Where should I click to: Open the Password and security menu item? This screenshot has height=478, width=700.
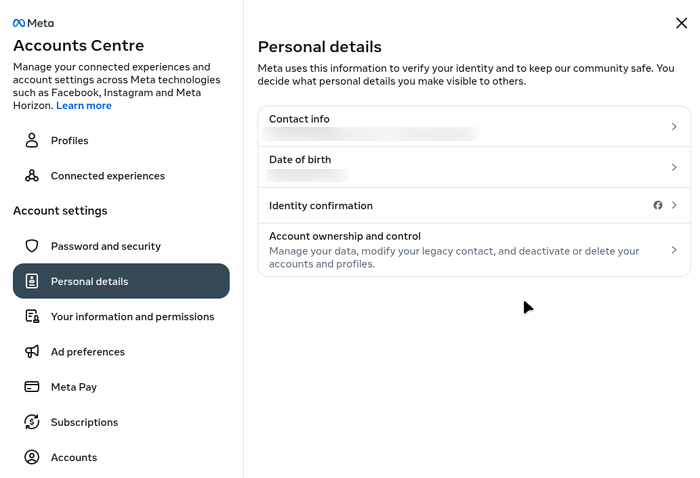click(106, 246)
